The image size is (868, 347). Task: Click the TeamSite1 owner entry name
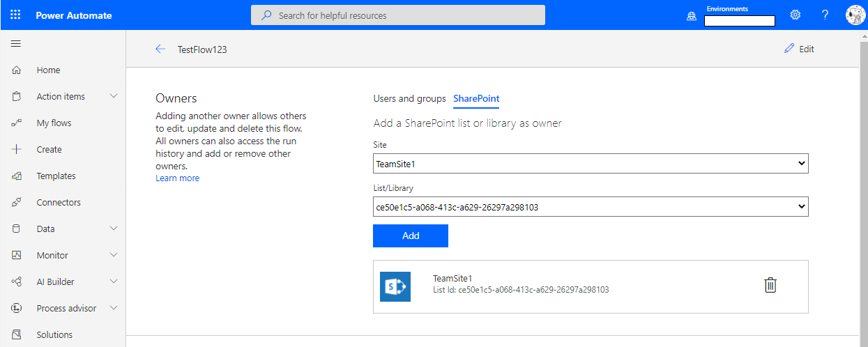point(452,278)
